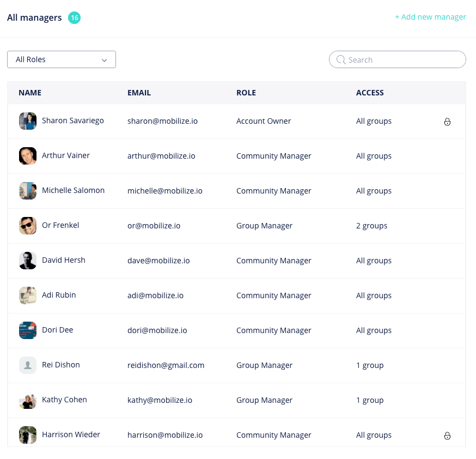The width and height of the screenshot is (476, 459).
Task: Select David Hersh's black-and-white avatar
Action: pos(28,261)
